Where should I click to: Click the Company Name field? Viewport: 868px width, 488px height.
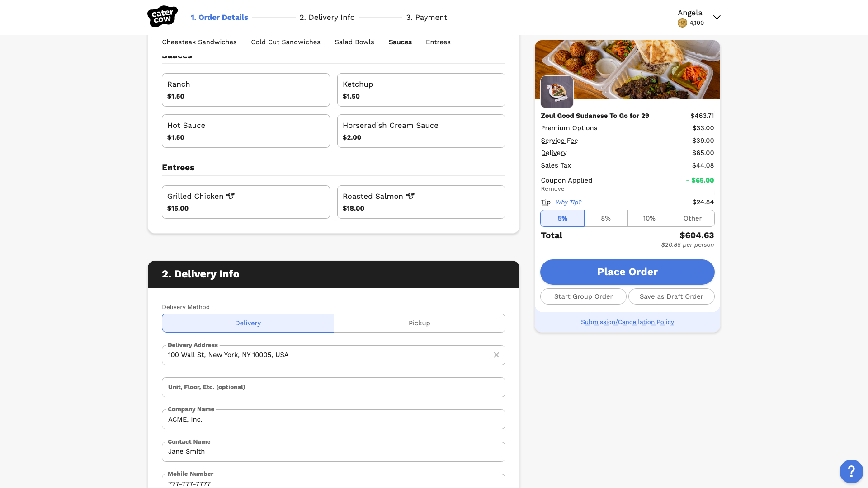[334, 419]
